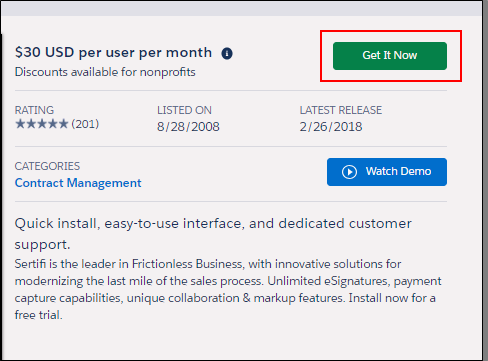488x361 pixels.
Task: Click the green Get It Now button
Action: coord(390,56)
